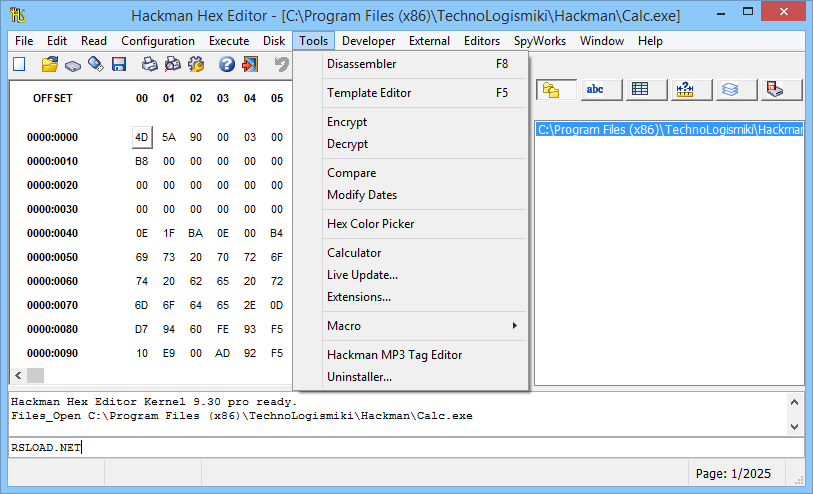
Task: Select the stacked layers panel button
Action: [x=736, y=90]
